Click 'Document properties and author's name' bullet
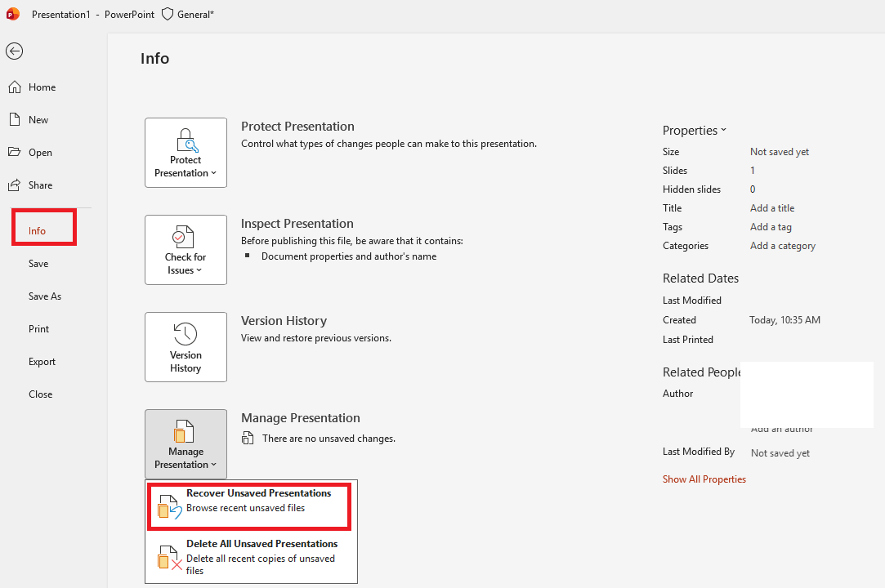Viewport: 885px width, 588px height. (349, 256)
